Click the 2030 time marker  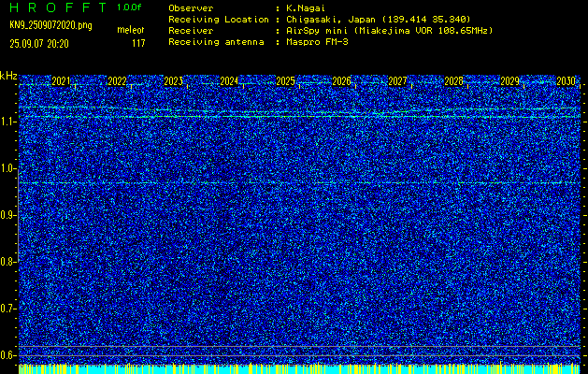(566, 80)
